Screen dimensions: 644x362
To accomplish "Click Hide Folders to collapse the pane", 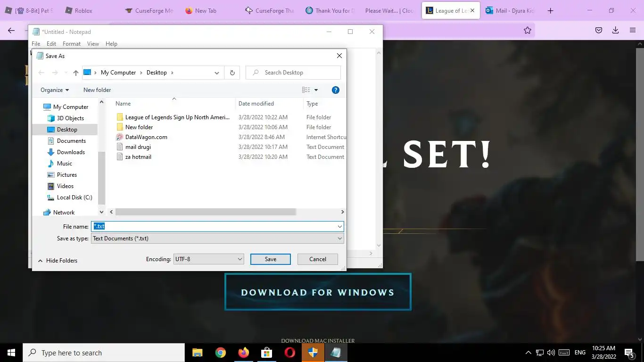I will click(58, 261).
